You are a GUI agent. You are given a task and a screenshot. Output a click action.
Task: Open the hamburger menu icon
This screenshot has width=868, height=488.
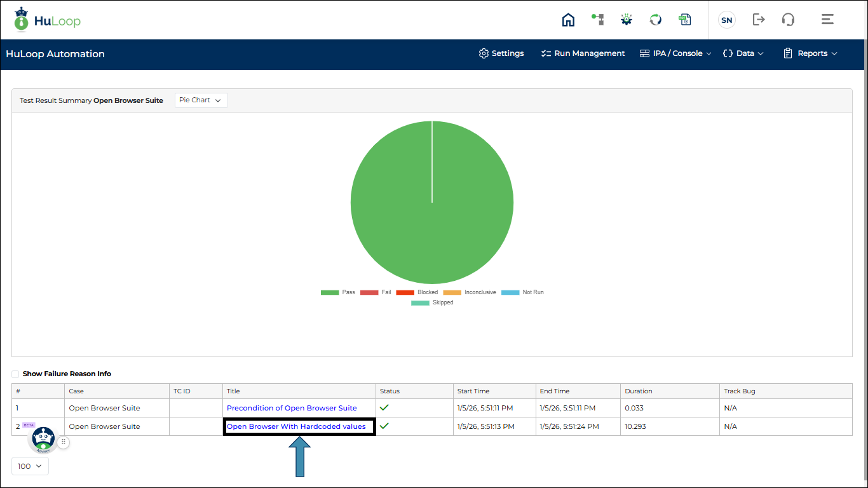(827, 20)
